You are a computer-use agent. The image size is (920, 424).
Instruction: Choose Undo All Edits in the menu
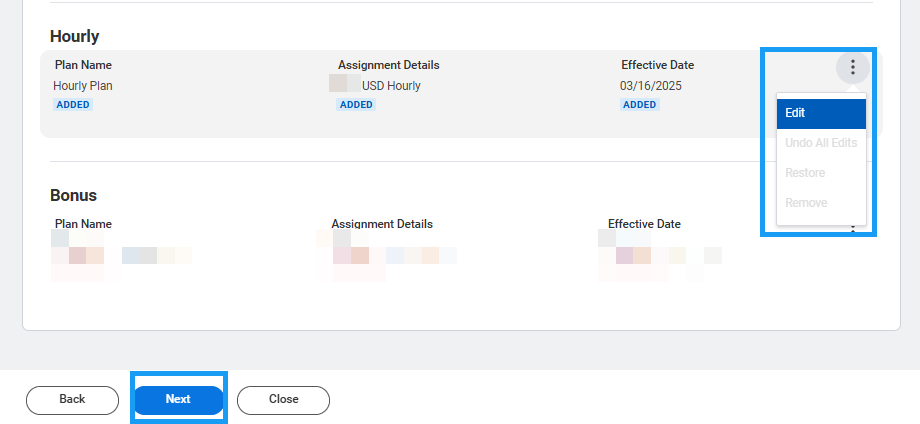tap(820, 143)
